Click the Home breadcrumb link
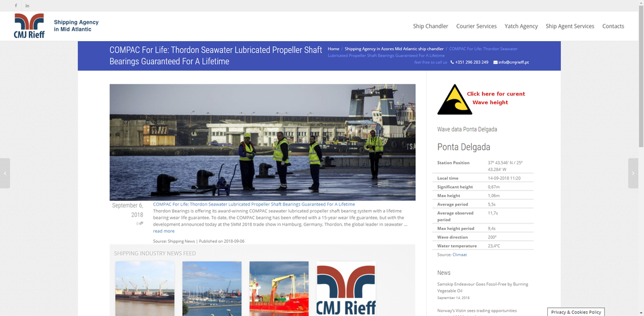 click(x=334, y=49)
